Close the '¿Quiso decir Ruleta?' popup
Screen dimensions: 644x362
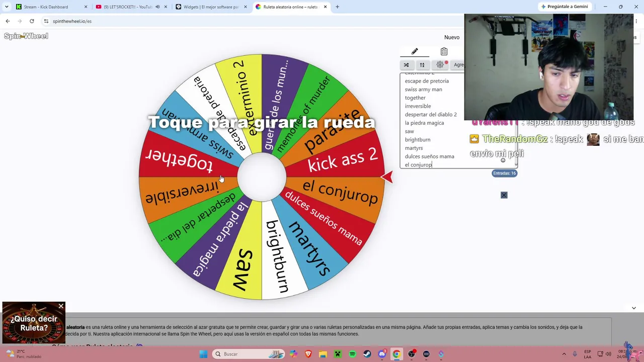[x=61, y=306]
